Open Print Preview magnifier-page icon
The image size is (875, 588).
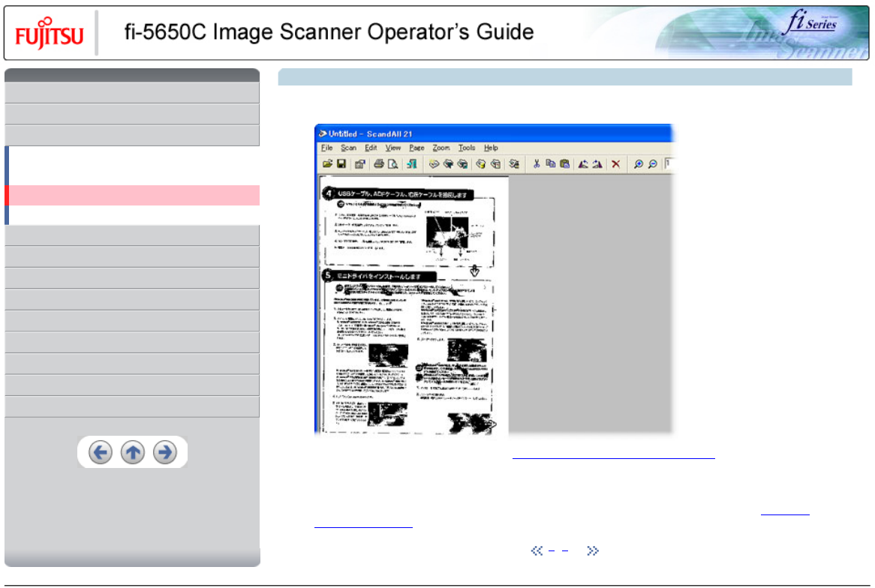393,164
